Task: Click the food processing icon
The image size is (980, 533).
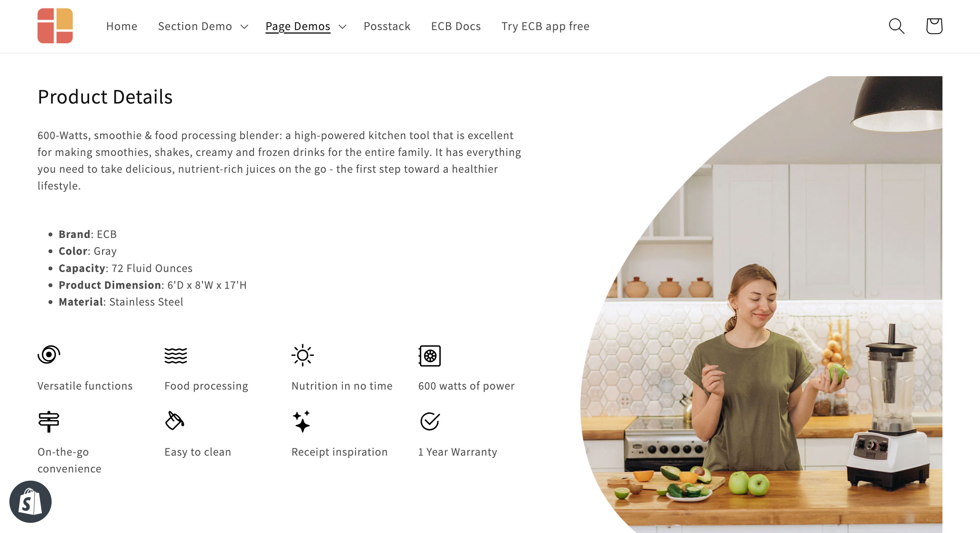Action: (x=175, y=354)
